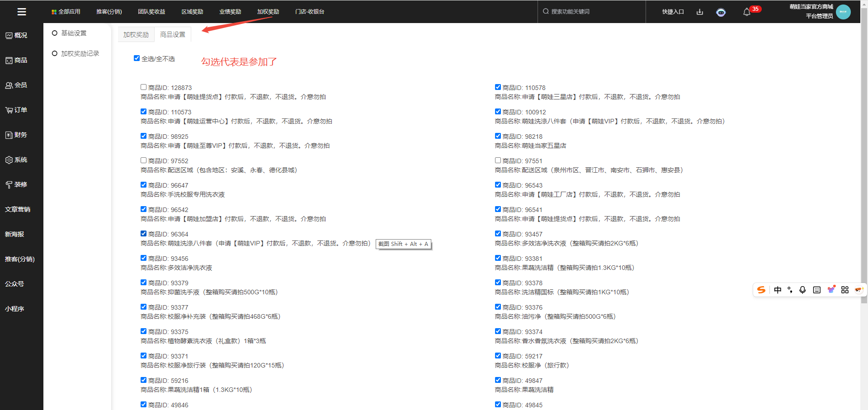
Task: Click the download icon in header
Action: 700,12
